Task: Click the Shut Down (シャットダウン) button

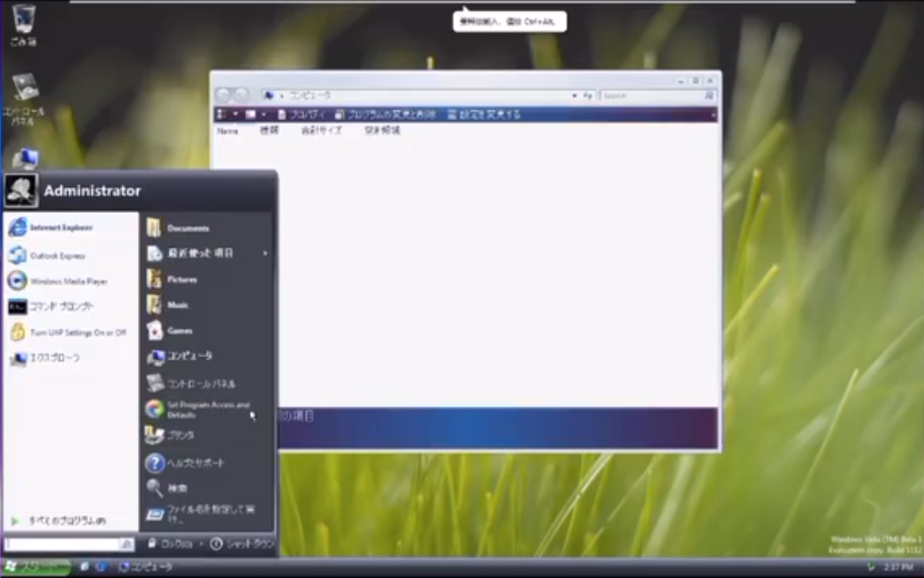Action: 241,544
